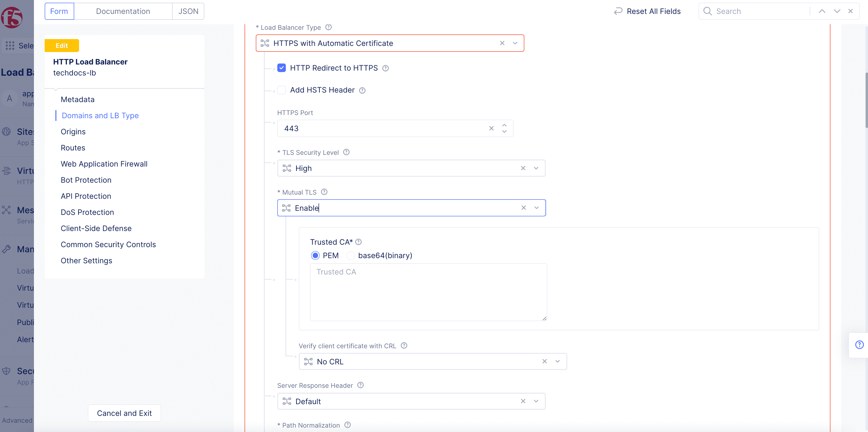The width and height of the screenshot is (868, 432).
Task: Enable Add HSTS Header checkbox
Action: pyautogui.click(x=281, y=90)
